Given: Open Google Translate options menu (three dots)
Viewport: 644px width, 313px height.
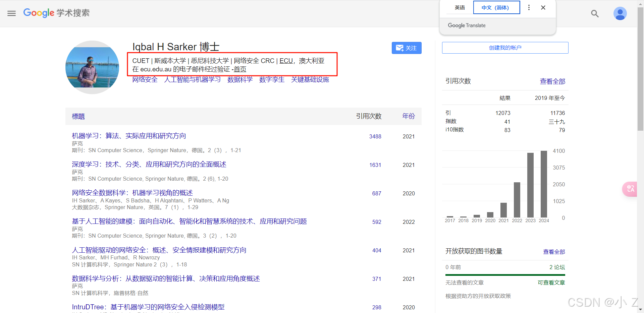Looking at the screenshot, I should coord(529,7).
